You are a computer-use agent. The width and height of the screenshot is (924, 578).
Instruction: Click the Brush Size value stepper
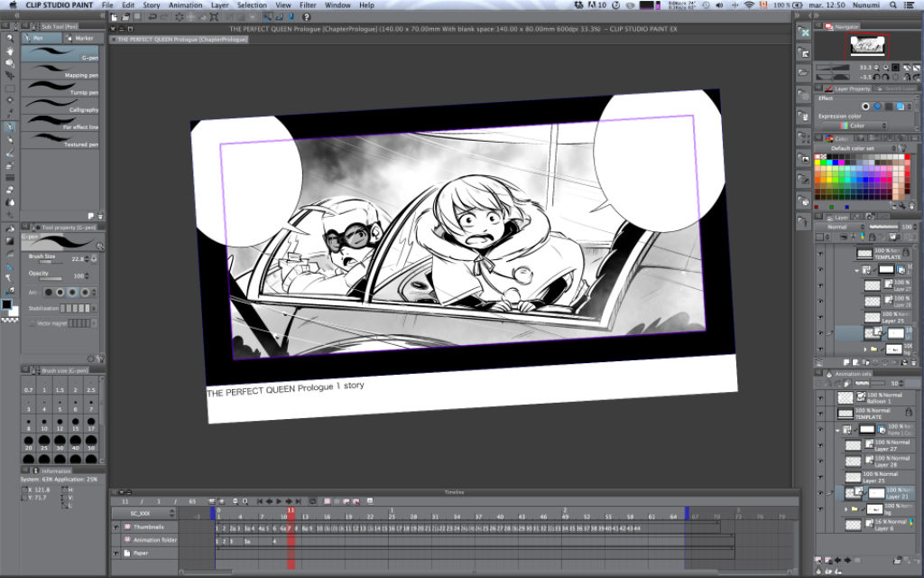coord(88,259)
